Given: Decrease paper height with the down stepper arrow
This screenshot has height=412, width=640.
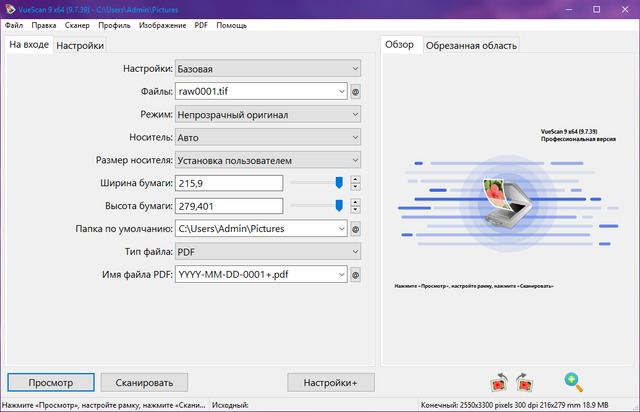Looking at the screenshot, I should coord(355,210).
